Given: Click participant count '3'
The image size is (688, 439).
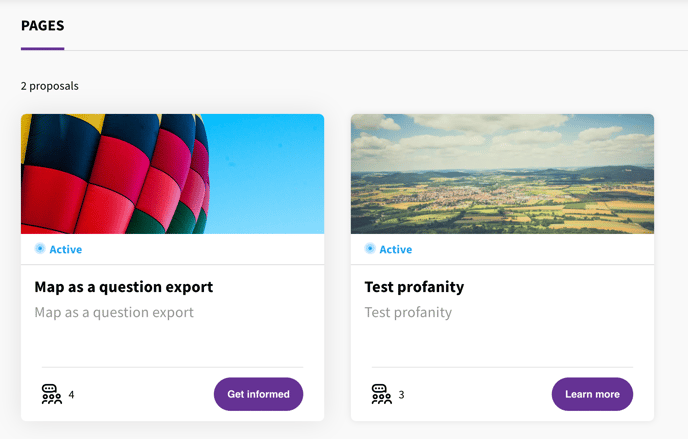Looking at the screenshot, I should click(401, 394).
